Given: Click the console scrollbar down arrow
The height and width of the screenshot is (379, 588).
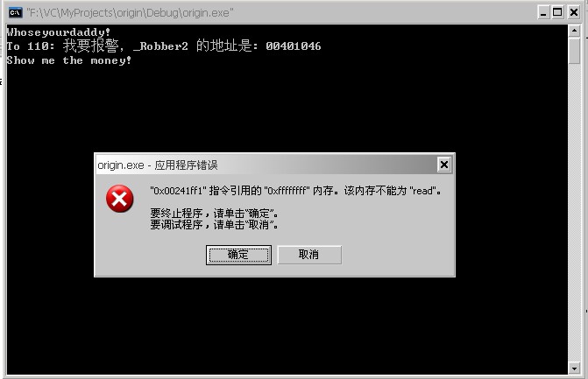Looking at the screenshot, I should [x=574, y=368].
